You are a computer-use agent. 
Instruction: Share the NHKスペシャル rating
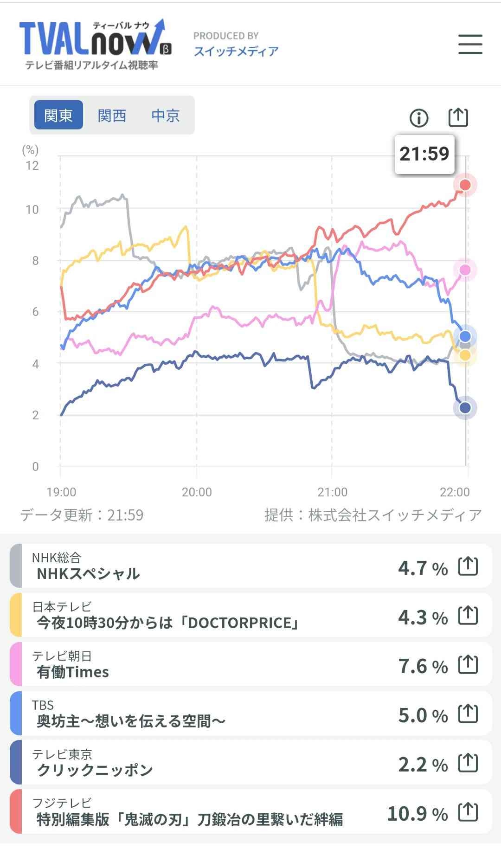(468, 566)
